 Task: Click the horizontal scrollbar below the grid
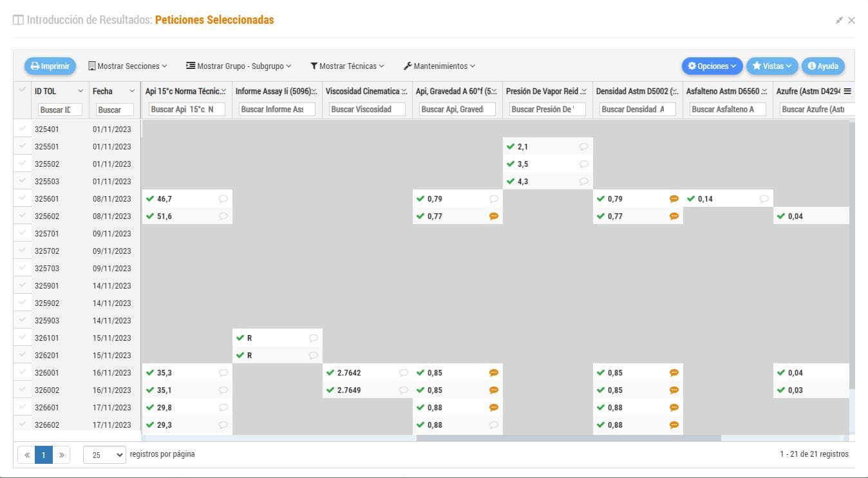[568, 439]
